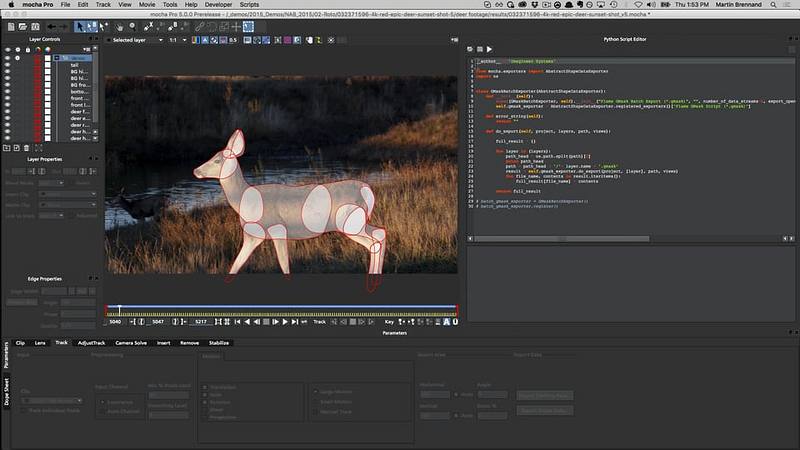Expand the Clip dropdown in Input section

coord(50,401)
